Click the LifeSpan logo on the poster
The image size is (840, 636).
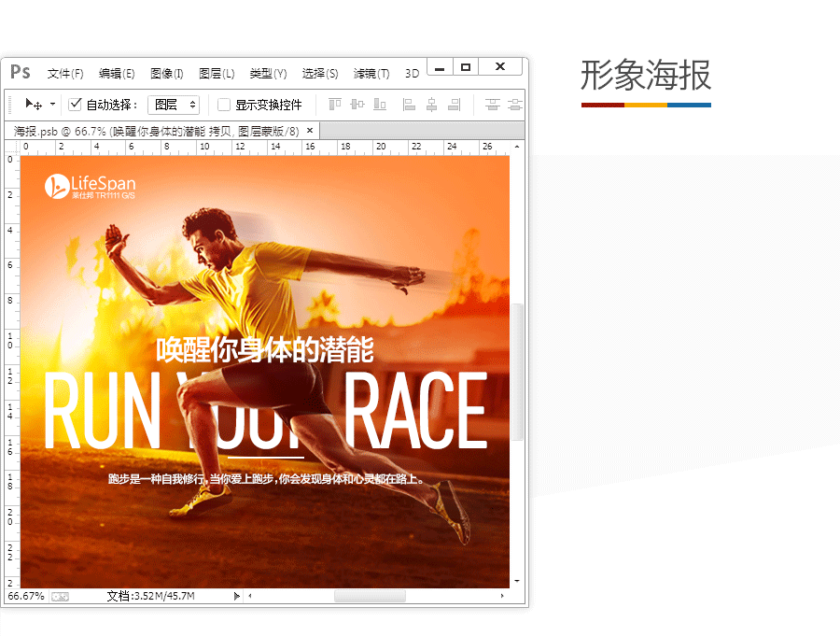[90, 186]
